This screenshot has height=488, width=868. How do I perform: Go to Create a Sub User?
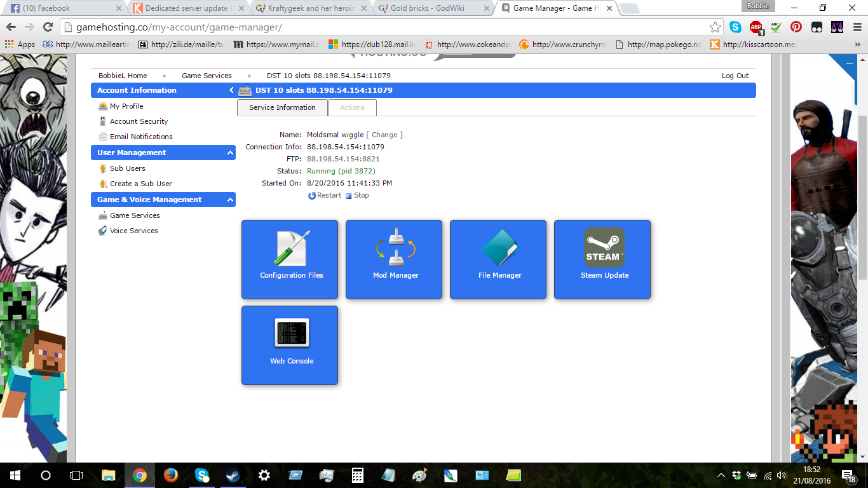click(x=140, y=184)
